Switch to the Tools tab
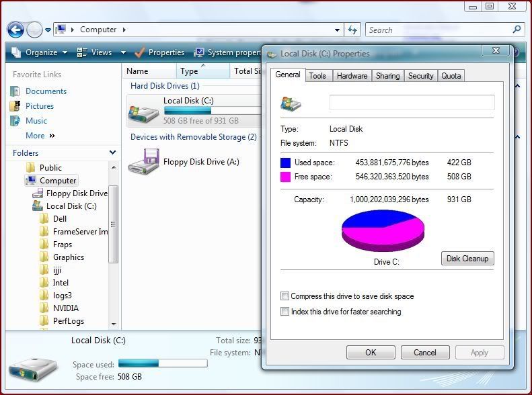The width and height of the screenshot is (532, 395). coord(317,76)
